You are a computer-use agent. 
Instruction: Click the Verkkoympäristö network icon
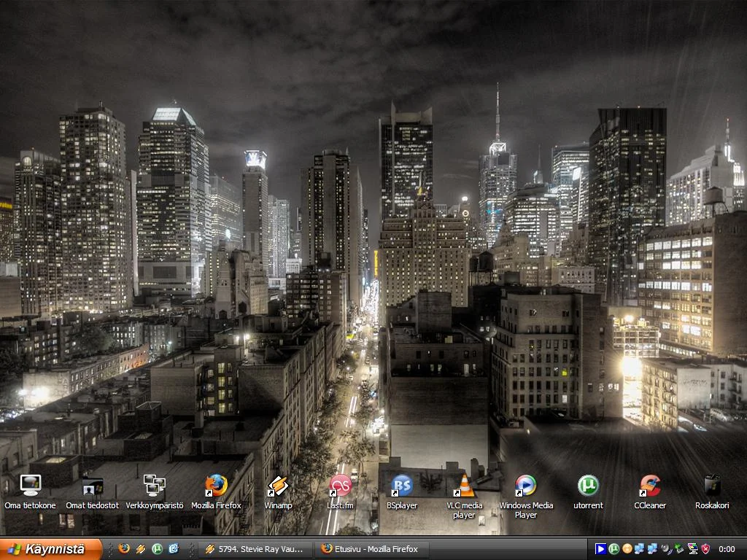[x=154, y=486]
